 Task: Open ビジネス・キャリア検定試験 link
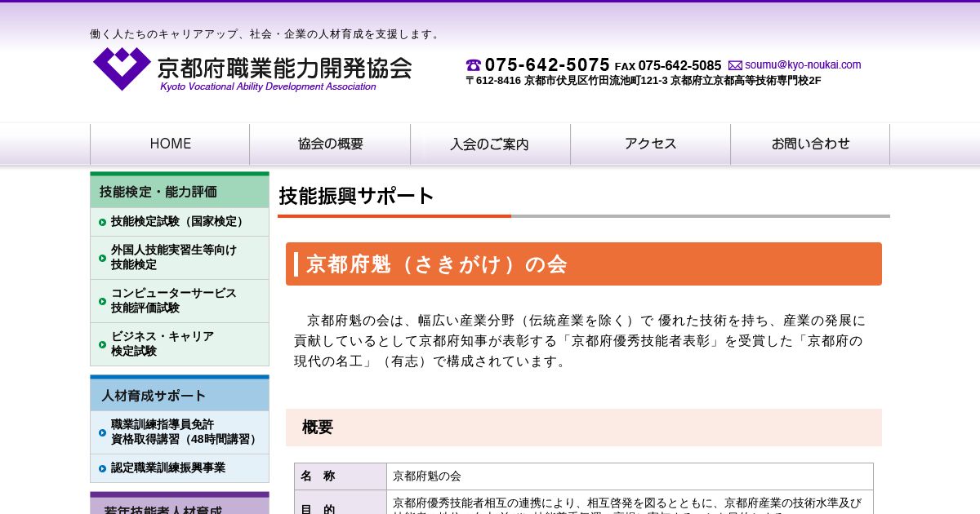tap(180, 344)
